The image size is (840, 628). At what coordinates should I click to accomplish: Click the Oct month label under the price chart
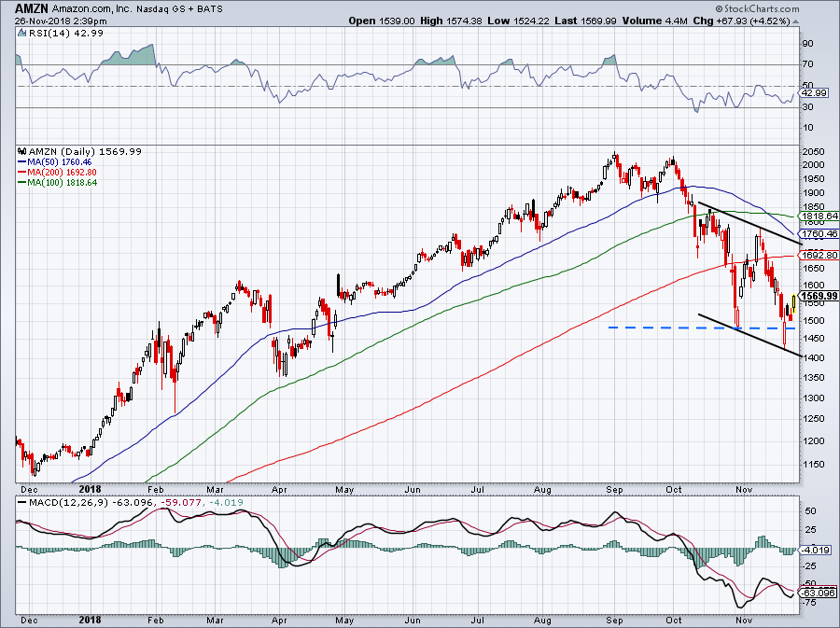coord(673,489)
